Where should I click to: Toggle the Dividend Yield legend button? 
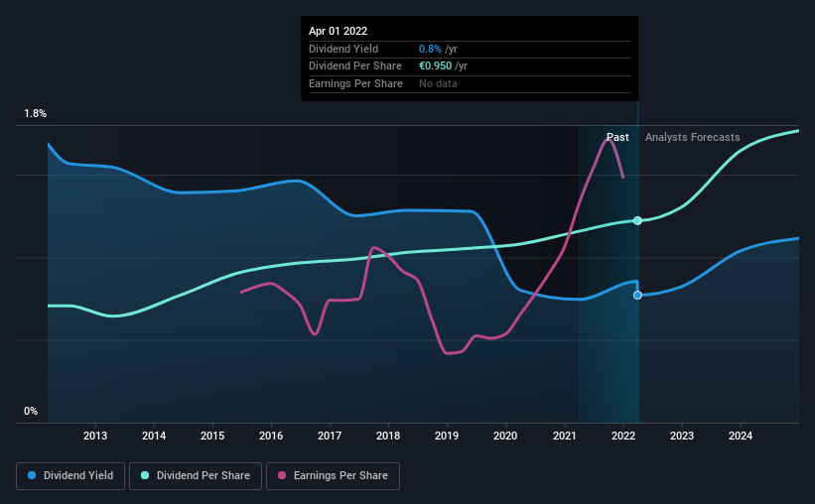pos(70,476)
